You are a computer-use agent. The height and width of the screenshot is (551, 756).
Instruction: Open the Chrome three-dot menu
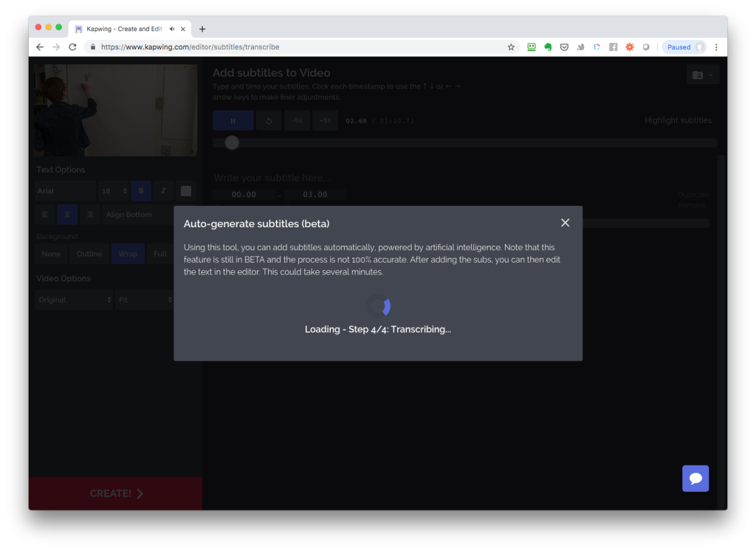(716, 47)
